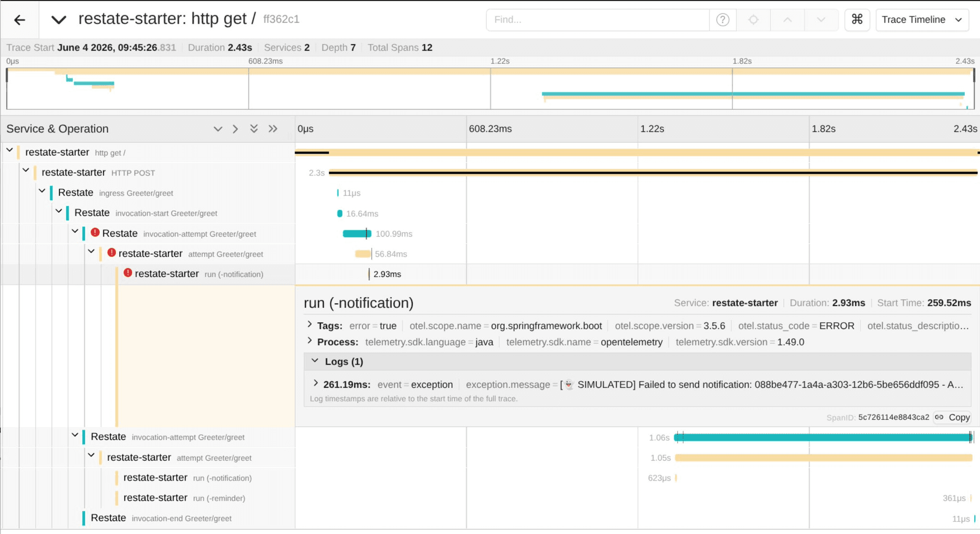
Task: Collapse the errored invocation-attempt Greeter/greet row
Action: pyautogui.click(x=75, y=231)
